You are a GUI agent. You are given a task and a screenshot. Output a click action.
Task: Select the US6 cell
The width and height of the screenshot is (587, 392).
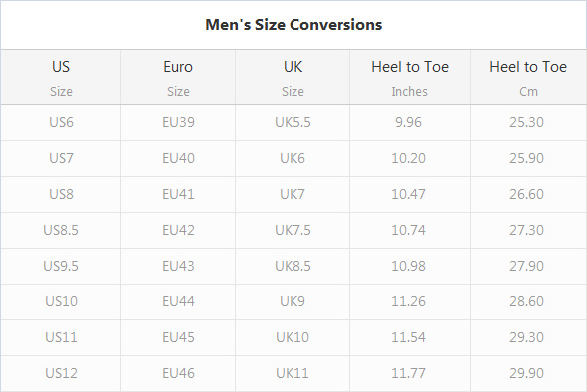coord(61,122)
